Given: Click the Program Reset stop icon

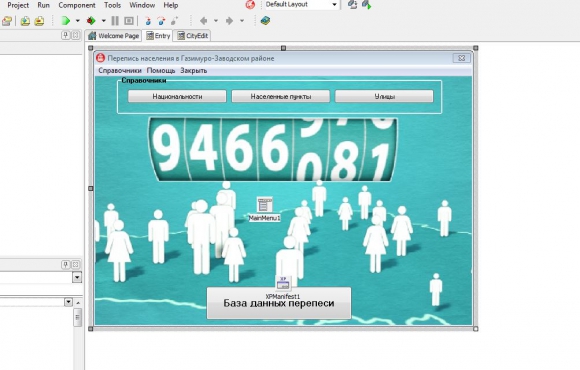Looking at the screenshot, I should point(129,21).
